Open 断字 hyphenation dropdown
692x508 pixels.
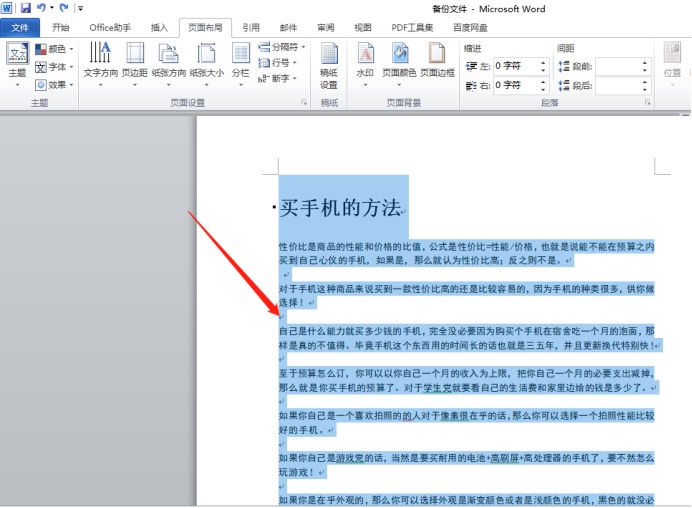coord(277,79)
